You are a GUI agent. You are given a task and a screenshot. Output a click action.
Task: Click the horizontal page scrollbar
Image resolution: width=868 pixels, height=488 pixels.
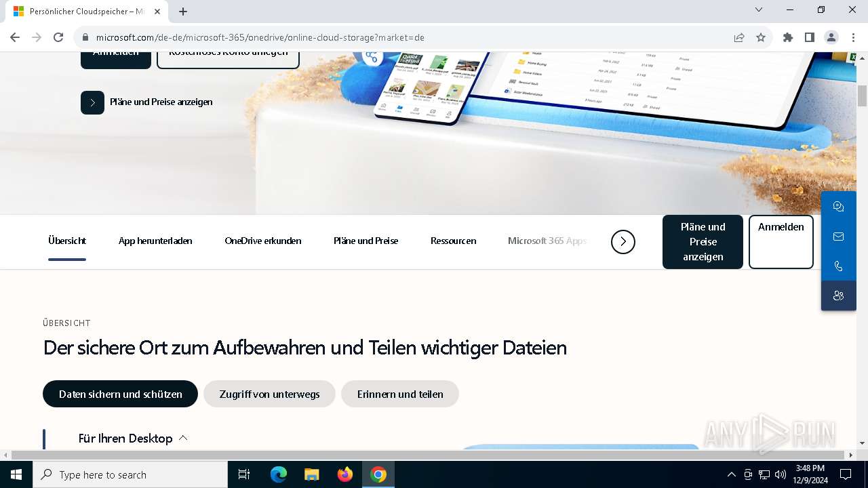click(428, 455)
